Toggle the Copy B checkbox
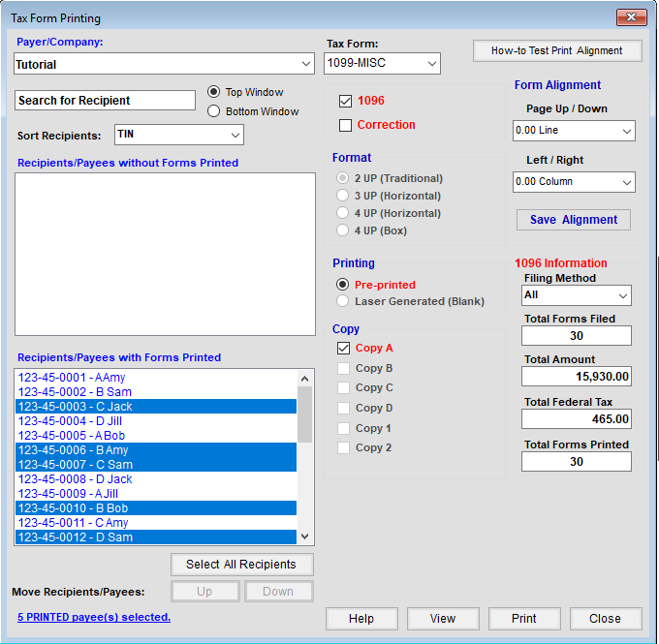The width and height of the screenshot is (659, 644). tap(343, 368)
